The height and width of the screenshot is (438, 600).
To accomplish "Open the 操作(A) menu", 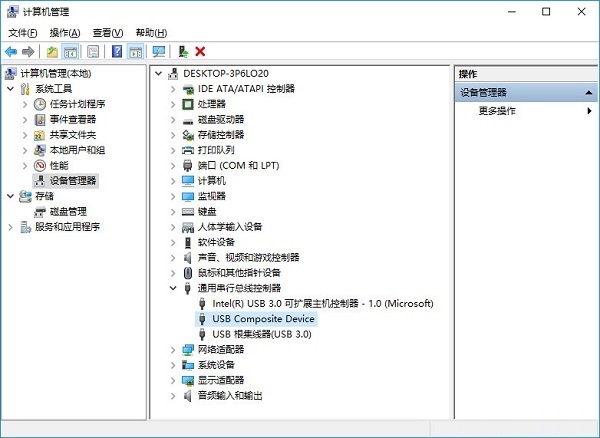I will pyautogui.click(x=65, y=33).
